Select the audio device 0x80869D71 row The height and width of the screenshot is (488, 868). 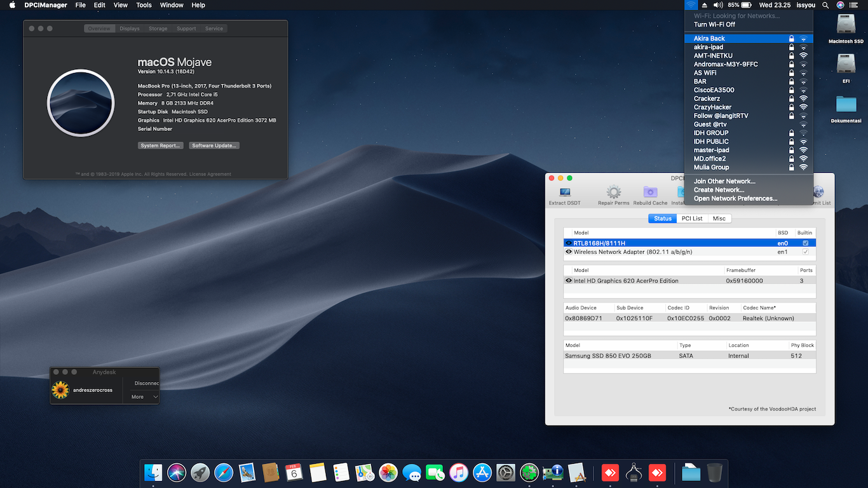(689, 318)
